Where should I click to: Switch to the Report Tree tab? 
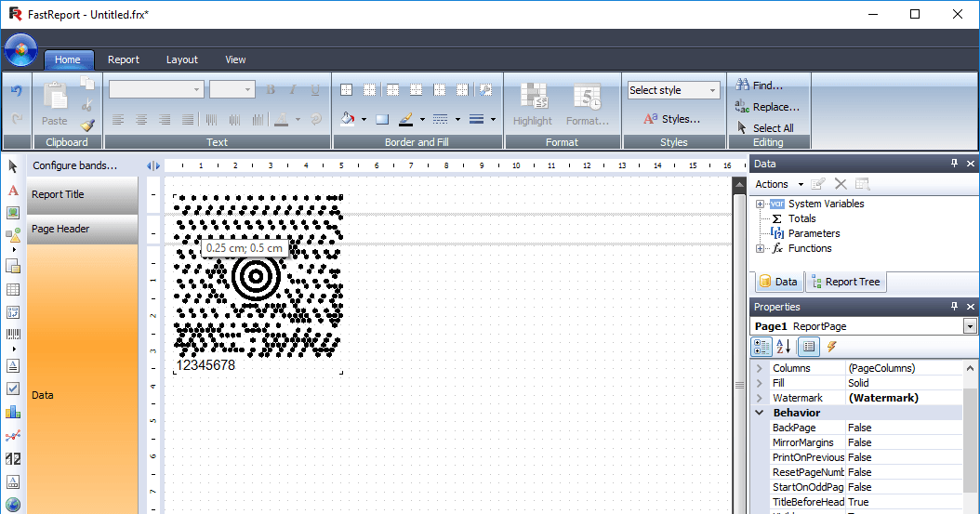point(845,283)
